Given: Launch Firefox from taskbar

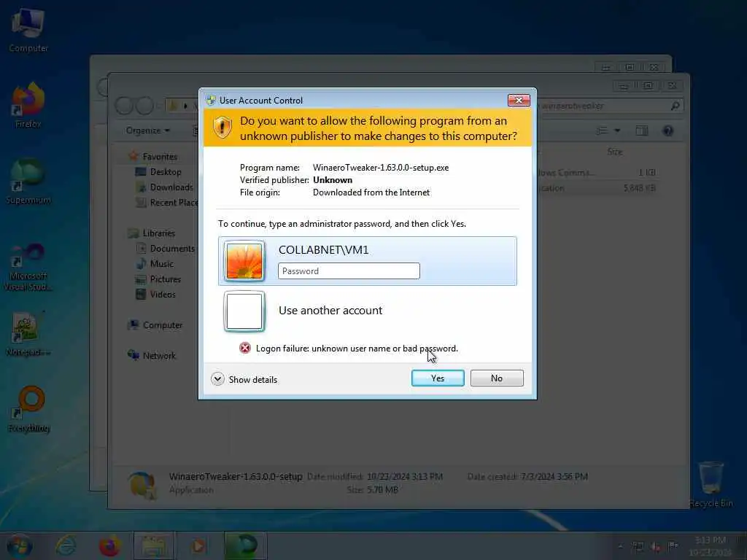Looking at the screenshot, I should [x=109, y=545].
